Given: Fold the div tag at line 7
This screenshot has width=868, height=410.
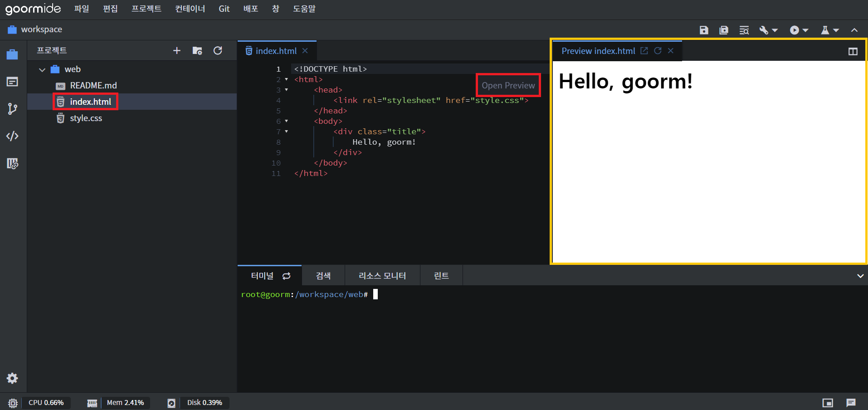Looking at the screenshot, I should tap(286, 132).
